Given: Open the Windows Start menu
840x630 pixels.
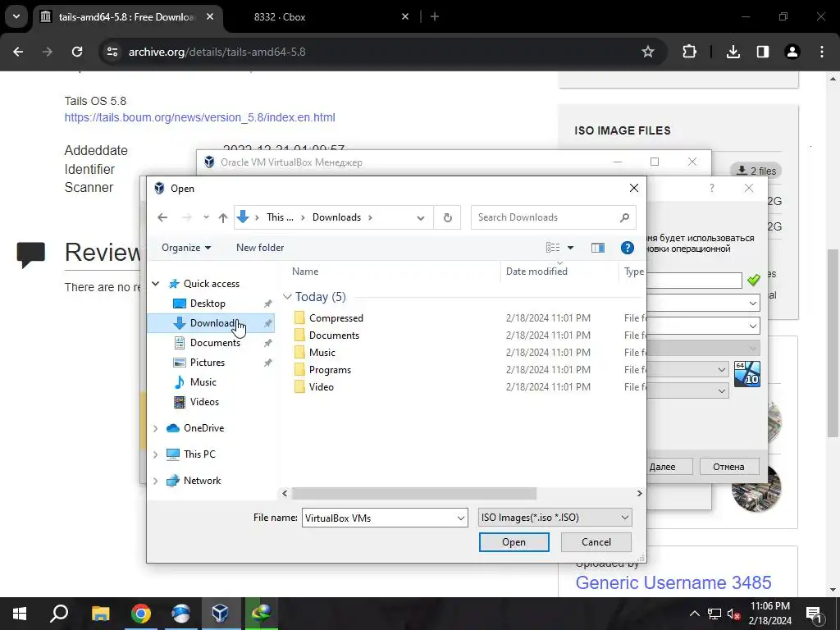Looking at the screenshot, I should pos(20,614).
